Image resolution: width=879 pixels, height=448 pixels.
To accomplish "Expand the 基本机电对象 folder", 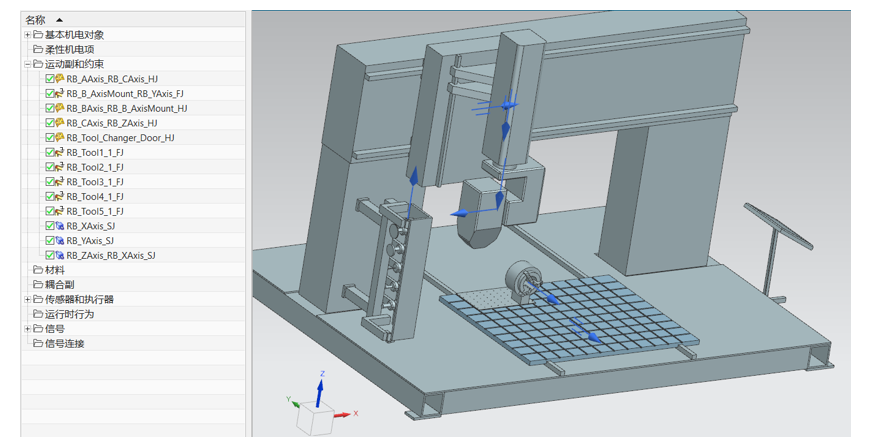I will click(x=28, y=35).
